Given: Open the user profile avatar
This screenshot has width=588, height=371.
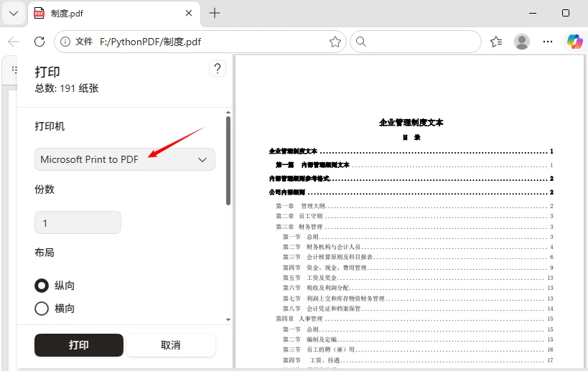Looking at the screenshot, I should [x=522, y=42].
